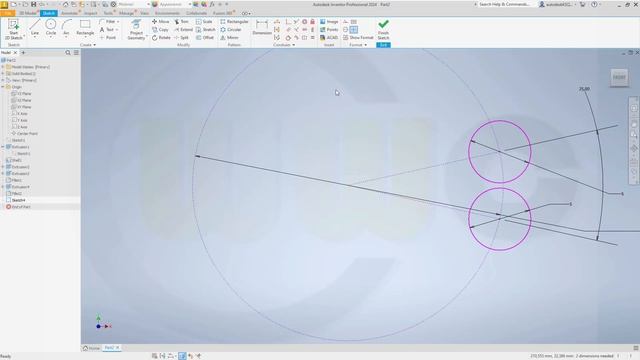Switch to the View tab

point(144,13)
